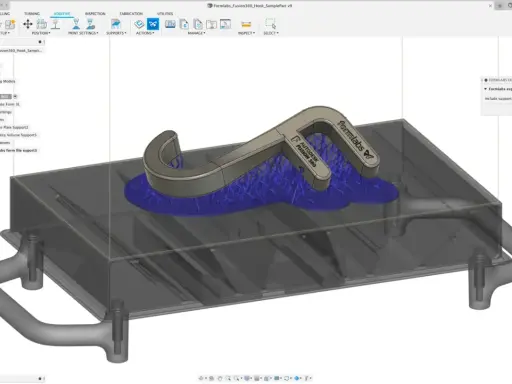Toggle the active setup radio dot in browser
The image size is (512, 384).
[15, 96]
